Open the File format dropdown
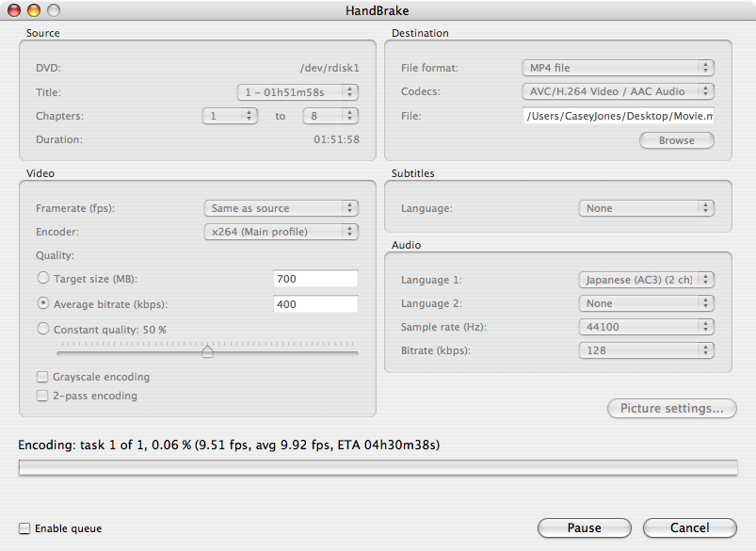This screenshot has width=756, height=551. click(619, 68)
